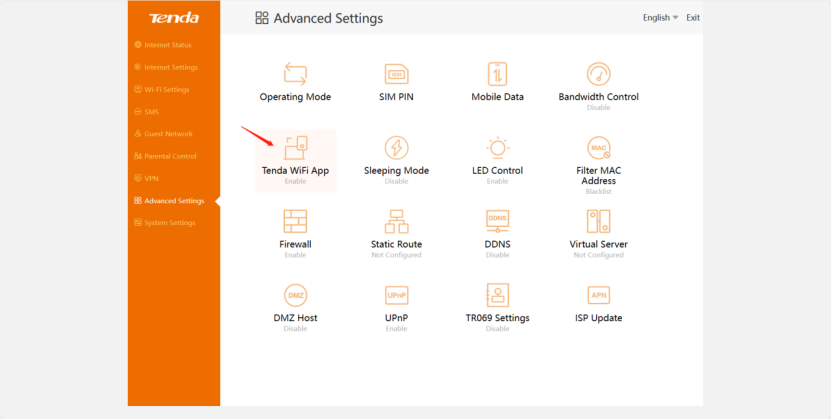Open Wi-Fi Settings in sidebar
The image size is (831, 419).
(x=166, y=89)
